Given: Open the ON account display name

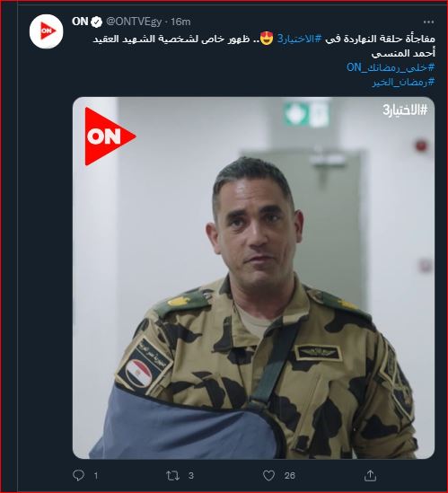Looking at the screenshot, I should [x=80, y=22].
